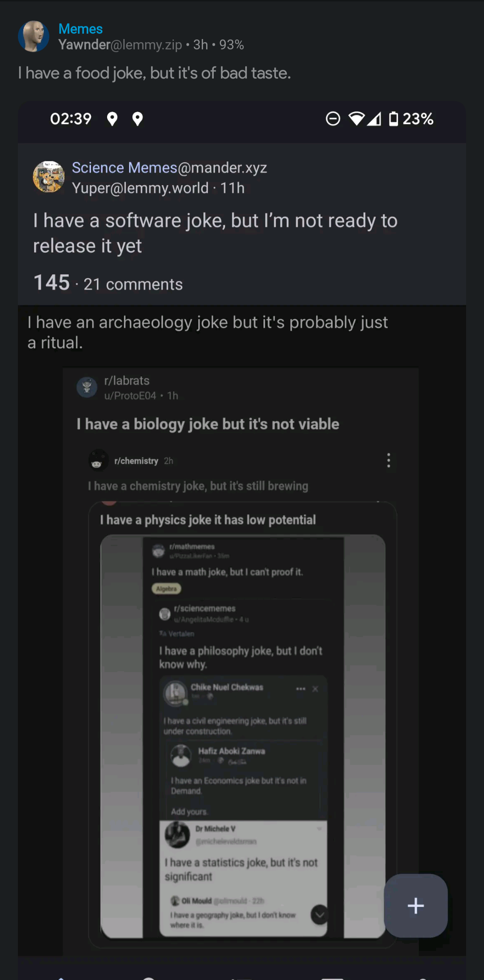Open ellipsis menu on Chike Nuel Chekwas post
This screenshot has width=484, height=980.
(300, 689)
